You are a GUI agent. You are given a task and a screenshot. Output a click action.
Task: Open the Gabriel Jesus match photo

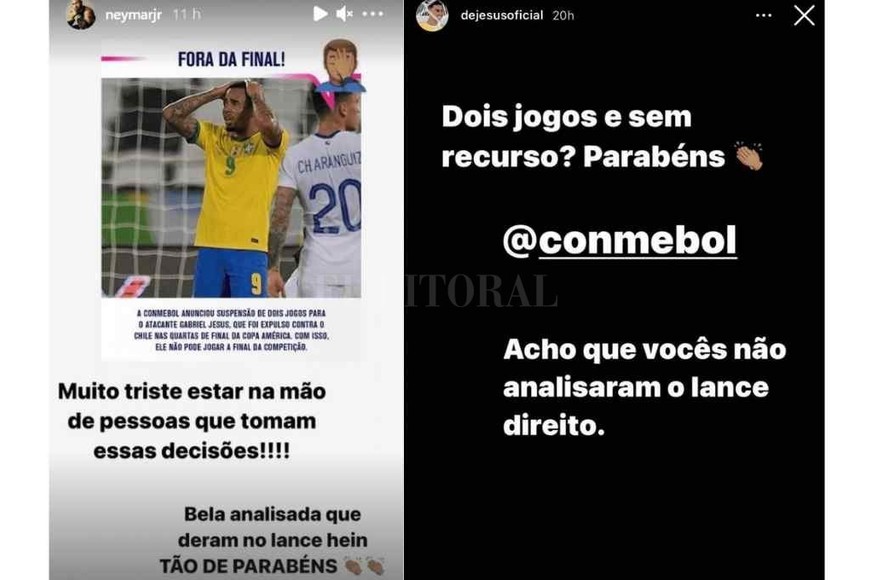click(231, 188)
